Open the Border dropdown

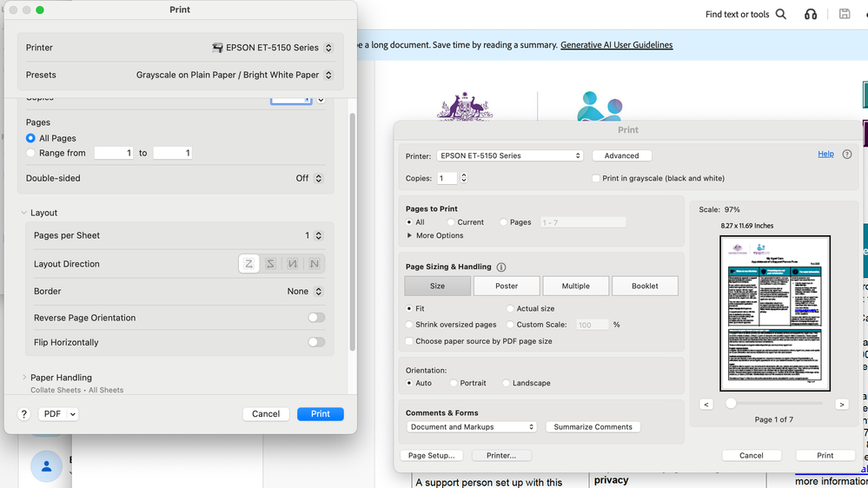click(318, 292)
